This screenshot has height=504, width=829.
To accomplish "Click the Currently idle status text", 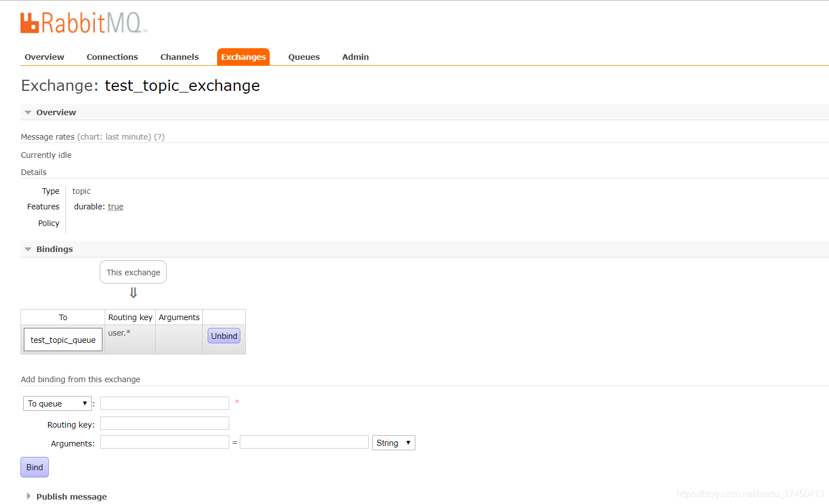I will click(x=46, y=155).
